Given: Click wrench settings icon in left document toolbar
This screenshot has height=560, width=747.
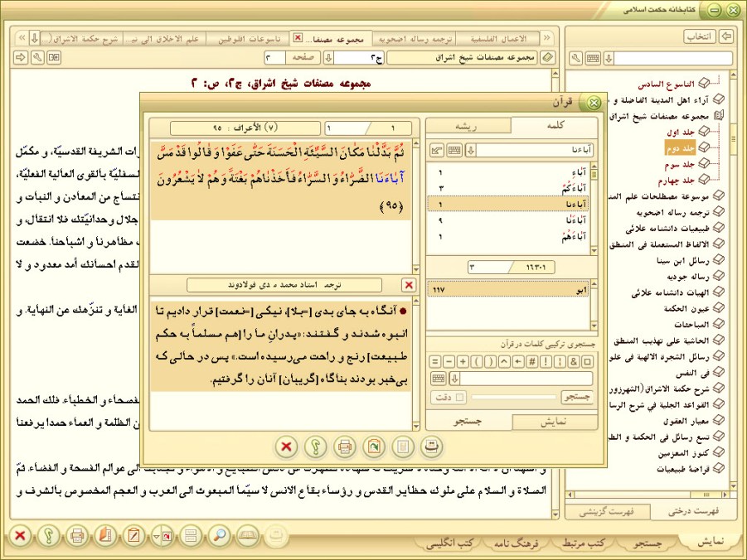Looking at the screenshot, I should (x=37, y=58).
